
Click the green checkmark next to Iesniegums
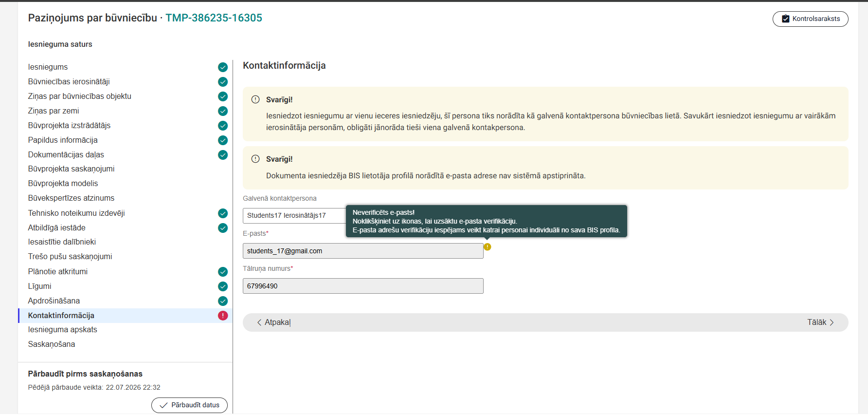[223, 67]
